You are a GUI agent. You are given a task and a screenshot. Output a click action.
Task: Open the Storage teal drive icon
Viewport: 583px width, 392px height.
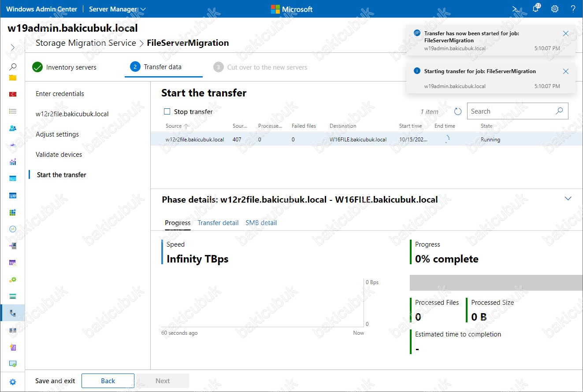click(13, 296)
